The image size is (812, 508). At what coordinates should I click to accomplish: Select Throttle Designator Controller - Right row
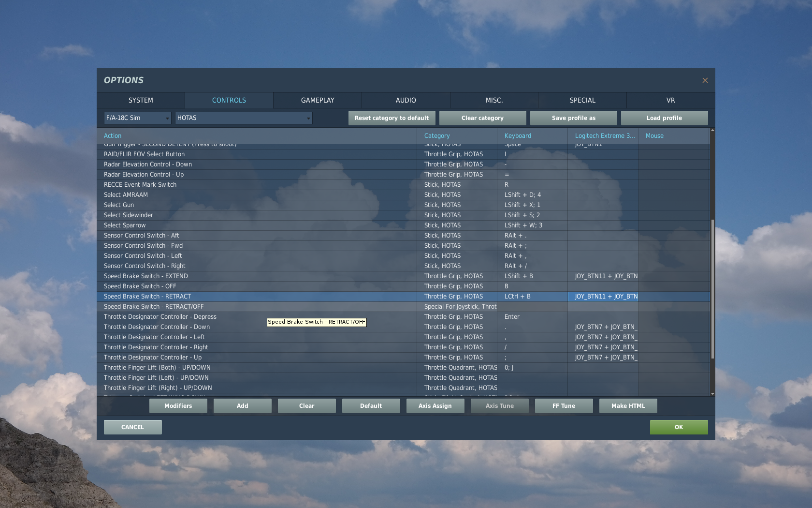(x=403, y=347)
